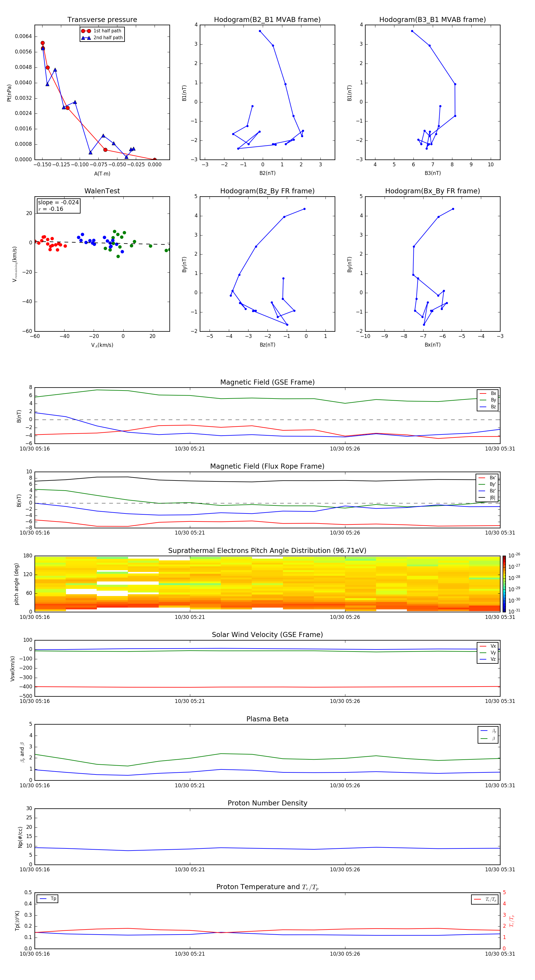Viewport: 535px width, 980px height.
Task: Click the Vsw(km/s) axis label
Action: point(12,668)
